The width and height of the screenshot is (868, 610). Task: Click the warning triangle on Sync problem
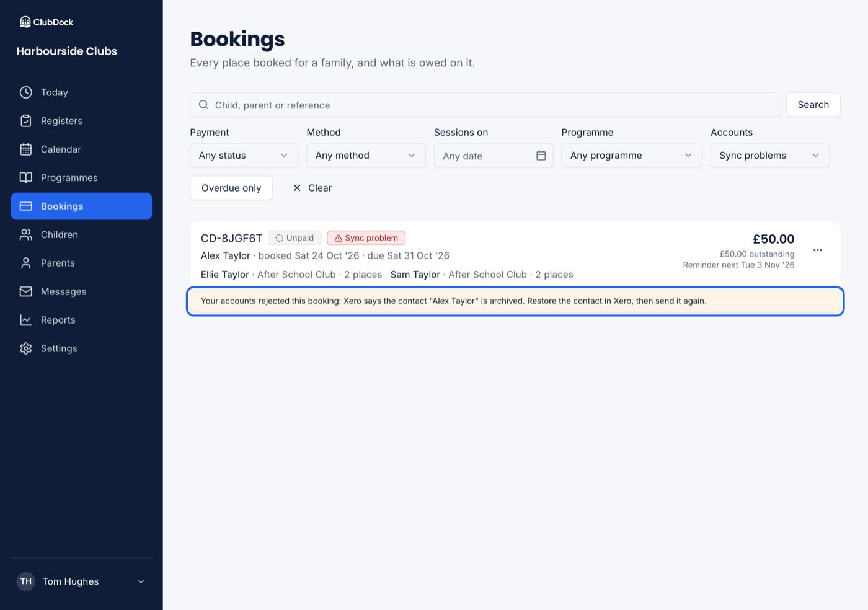point(338,238)
